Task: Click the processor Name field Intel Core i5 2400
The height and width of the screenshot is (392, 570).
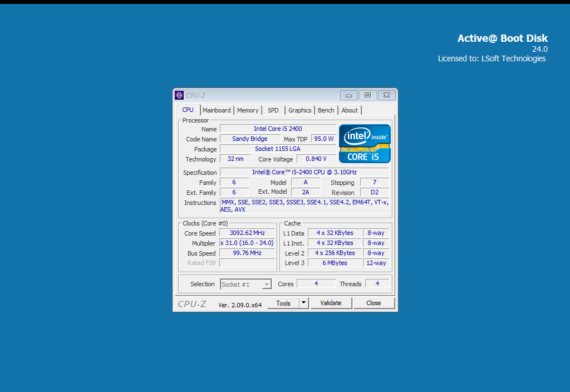Action: (278, 129)
